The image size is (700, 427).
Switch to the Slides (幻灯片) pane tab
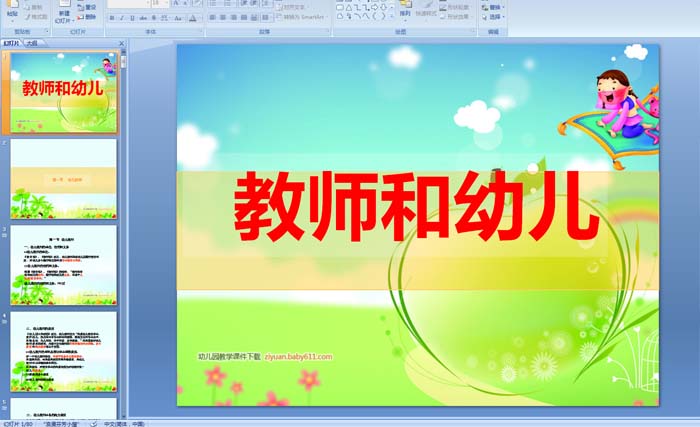click(x=12, y=43)
